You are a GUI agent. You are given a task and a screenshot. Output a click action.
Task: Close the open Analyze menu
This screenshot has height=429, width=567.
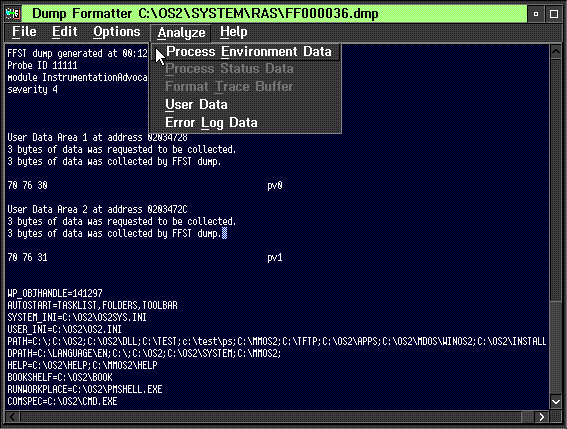[181, 33]
